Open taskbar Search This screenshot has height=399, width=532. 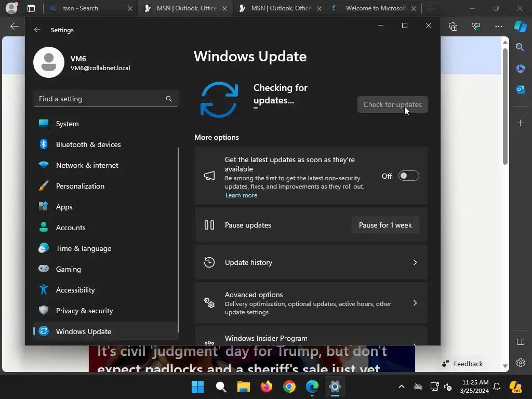click(x=221, y=387)
